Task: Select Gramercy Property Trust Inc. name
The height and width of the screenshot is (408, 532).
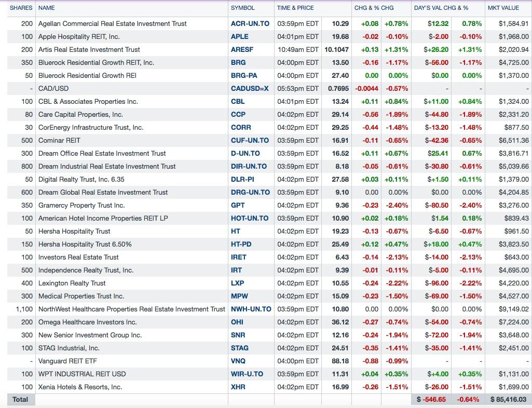Action: click(81, 206)
